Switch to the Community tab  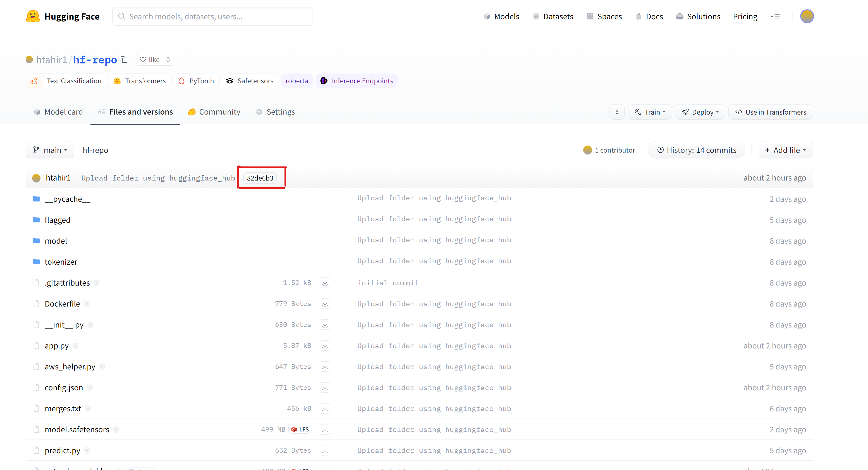click(x=214, y=112)
